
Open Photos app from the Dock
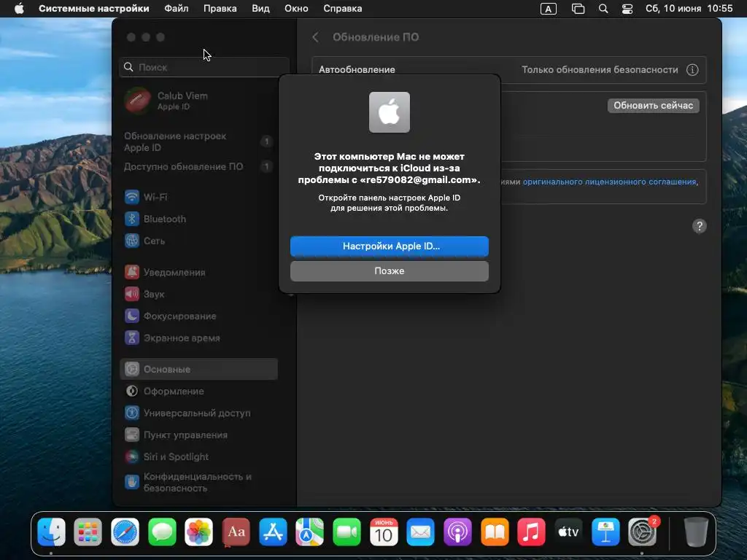tap(198, 532)
